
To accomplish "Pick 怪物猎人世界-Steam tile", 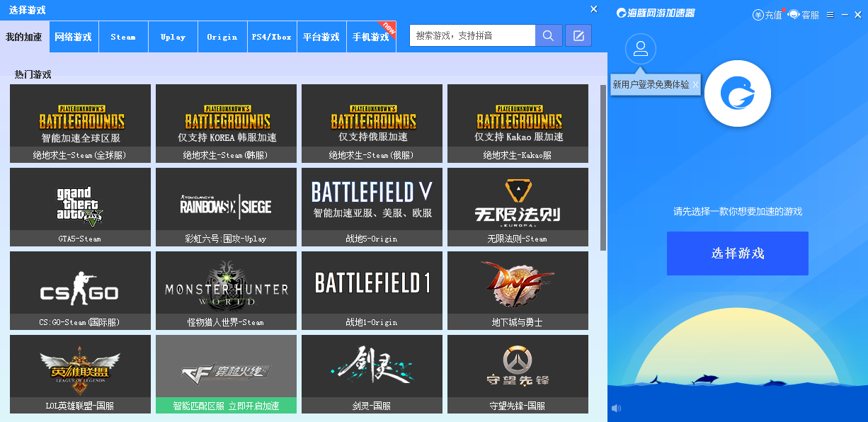I will click(x=226, y=290).
